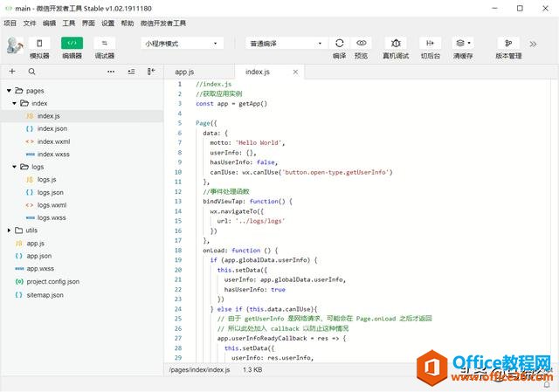This screenshot has height=392, width=559.
Task: Open app.wxss in file tree
Action: (82, 269)
